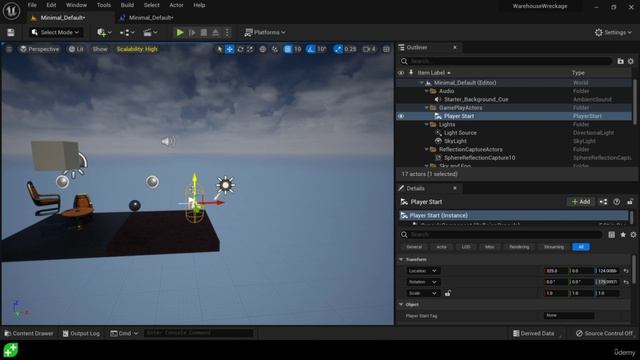
Task: Save the current level with disk icon
Action: (x=11, y=33)
